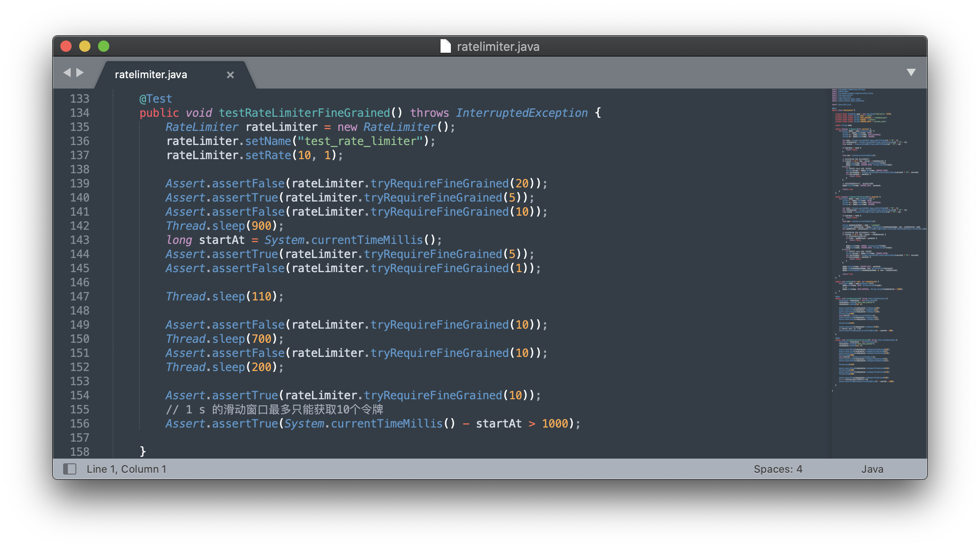Open the tab list dropdown triangle
This screenshot has width=980, height=549.
coord(911,72)
